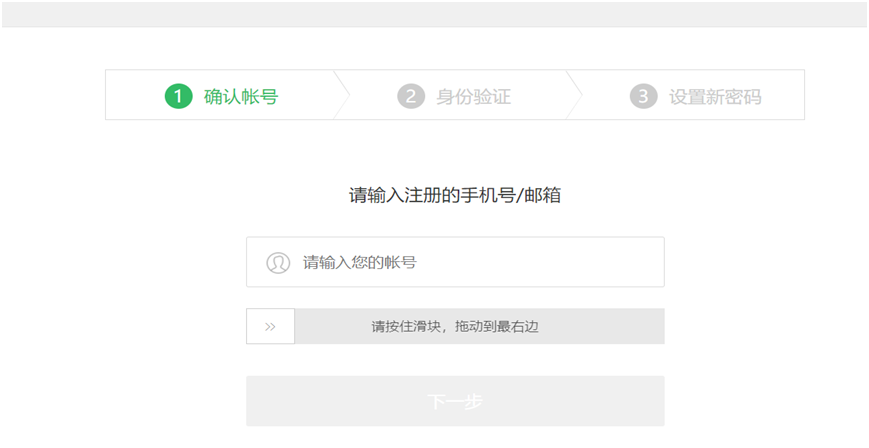The width and height of the screenshot is (869, 448).
Task: Click the gray step 2 circle icon
Action: (410, 96)
